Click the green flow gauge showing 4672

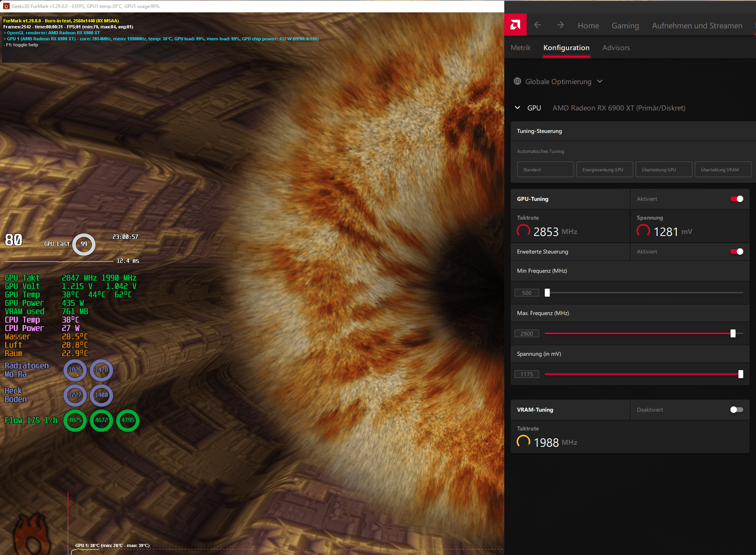pyautogui.click(x=101, y=420)
